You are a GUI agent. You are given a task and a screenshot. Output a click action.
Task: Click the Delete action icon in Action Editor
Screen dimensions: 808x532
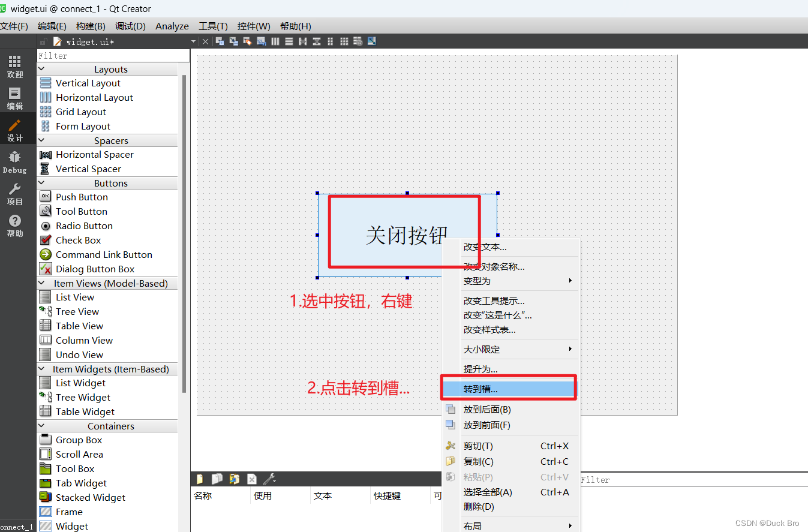[252, 479]
